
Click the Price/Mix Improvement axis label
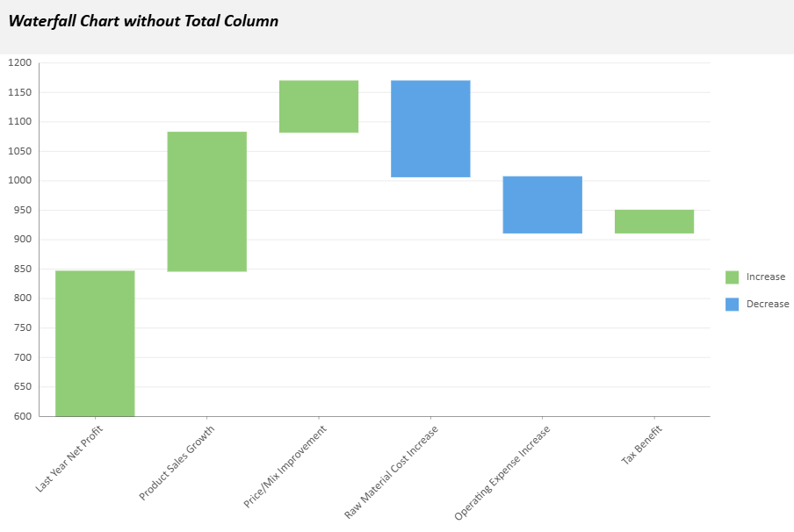tap(285, 466)
